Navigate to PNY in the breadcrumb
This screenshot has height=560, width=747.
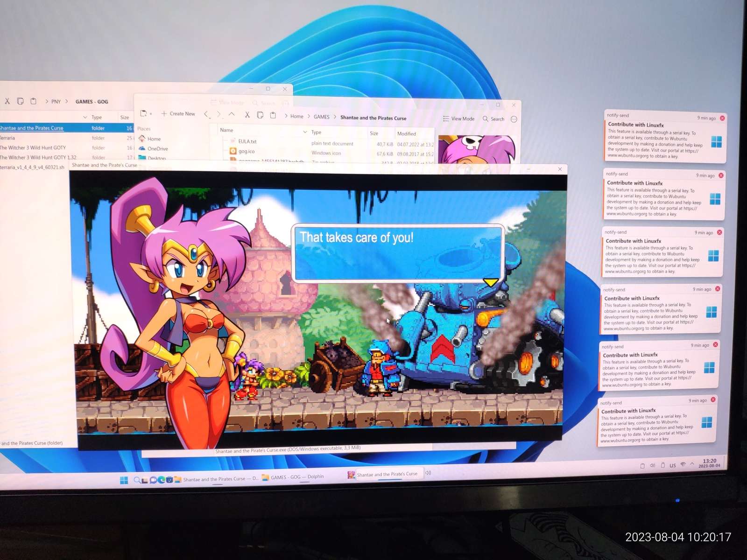tap(56, 101)
